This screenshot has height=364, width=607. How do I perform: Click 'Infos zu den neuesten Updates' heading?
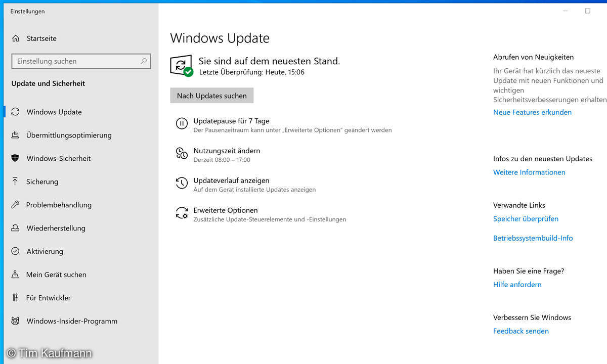(542, 159)
